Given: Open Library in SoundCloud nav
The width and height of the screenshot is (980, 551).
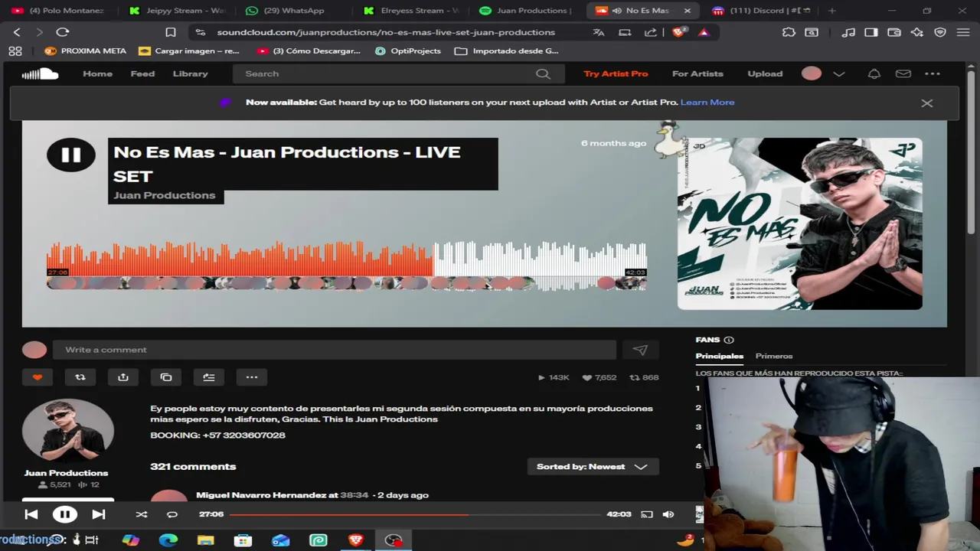Looking at the screenshot, I should point(190,73).
